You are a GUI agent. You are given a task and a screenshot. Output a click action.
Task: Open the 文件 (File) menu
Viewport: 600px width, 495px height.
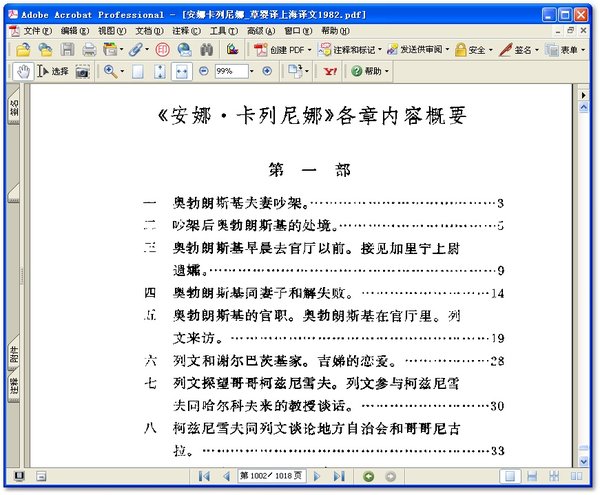[38, 31]
